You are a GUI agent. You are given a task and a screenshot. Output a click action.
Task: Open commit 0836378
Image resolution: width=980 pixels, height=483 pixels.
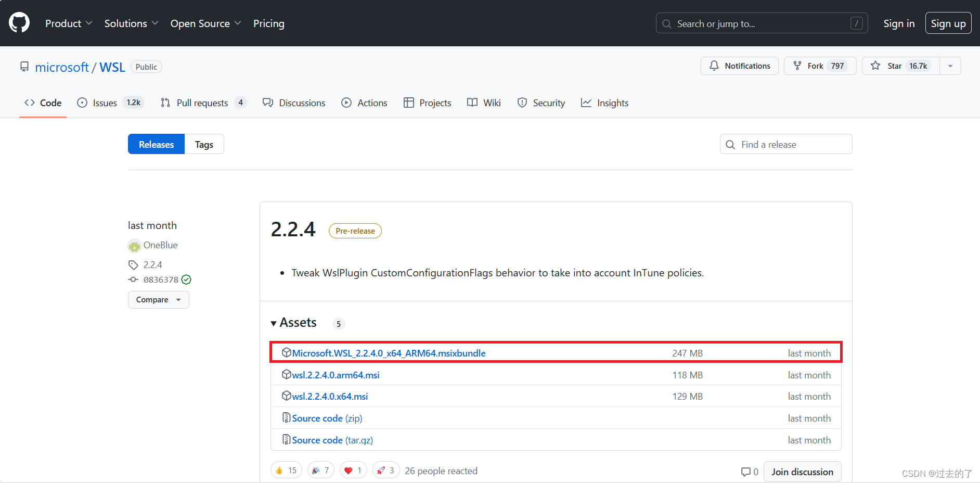[x=161, y=280]
